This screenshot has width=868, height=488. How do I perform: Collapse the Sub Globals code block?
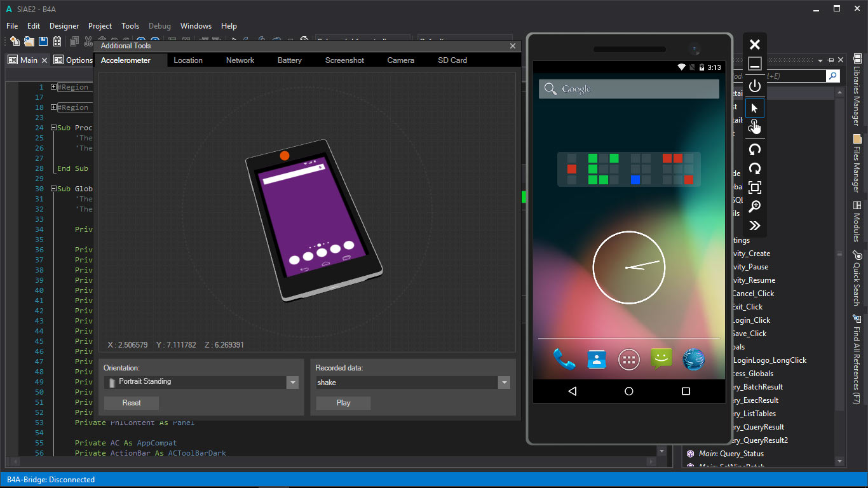[54, 189]
